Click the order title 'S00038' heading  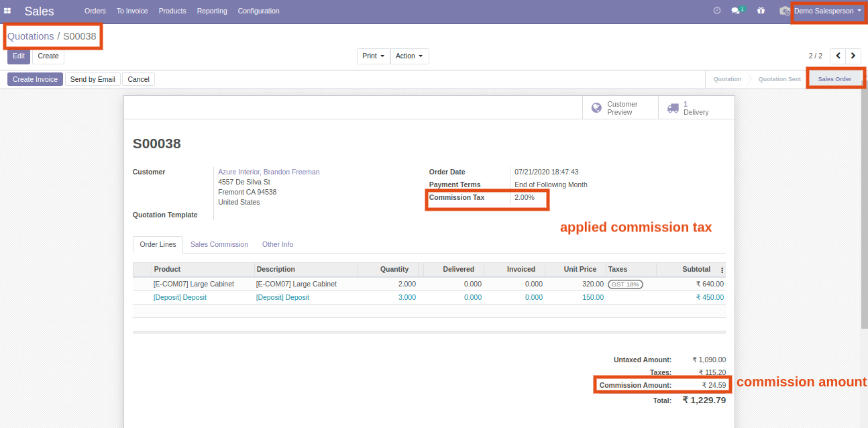[x=157, y=144]
